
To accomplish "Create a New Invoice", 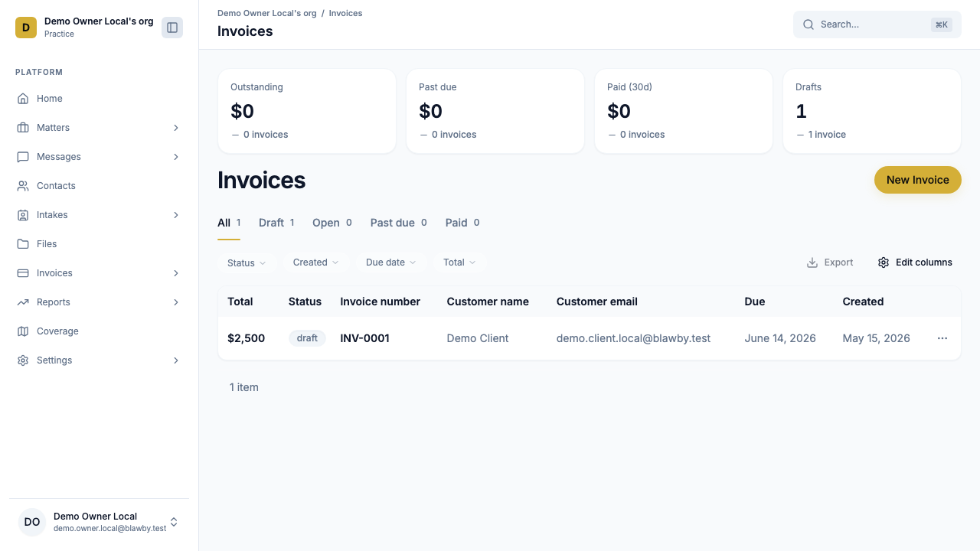I will click(x=918, y=180).
